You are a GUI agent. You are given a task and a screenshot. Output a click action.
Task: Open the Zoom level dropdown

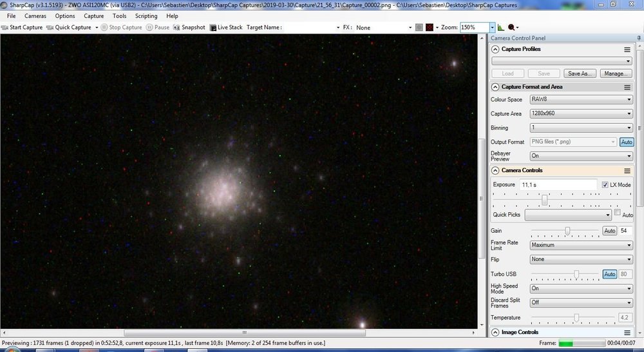pyautogui.click(x=492, y=28)
